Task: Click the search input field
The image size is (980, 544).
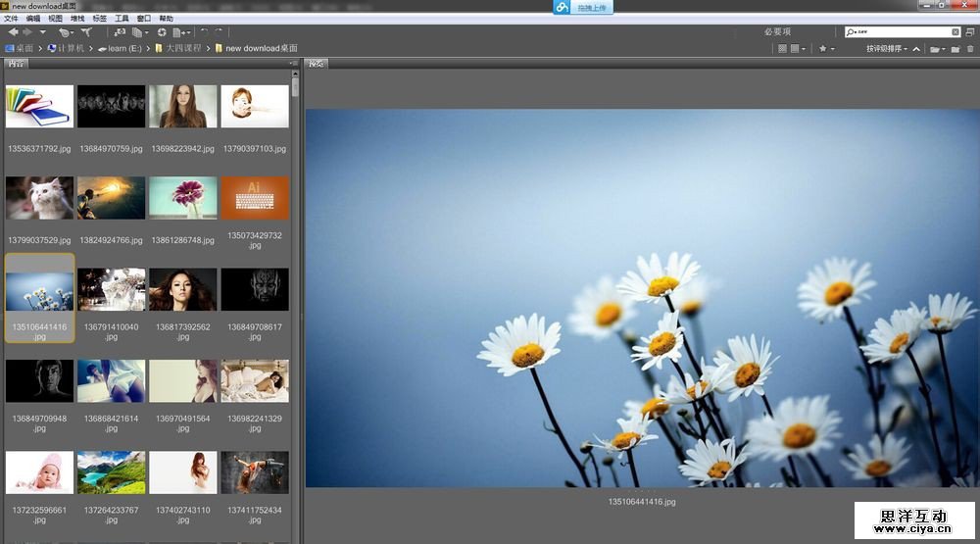Action: click(902, 32)
